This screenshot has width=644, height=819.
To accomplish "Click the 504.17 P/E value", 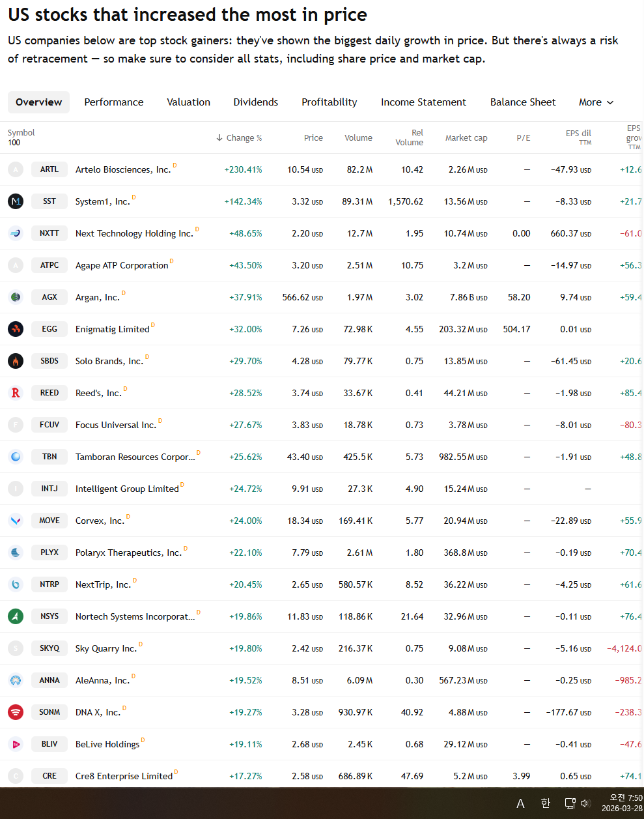I will point(516,329).
